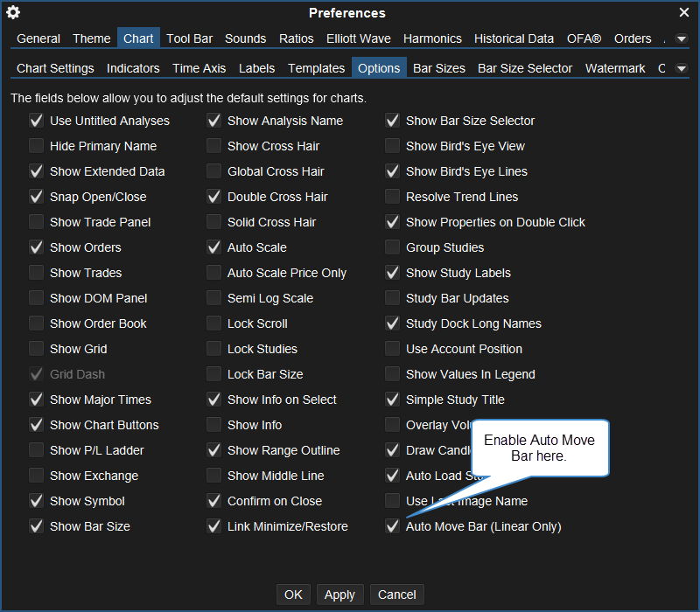Viewport: 700px width, 612px height.
Task: Switch to the Elliott Wave tab
Action: pyautogui.click(x=359, y=38)
